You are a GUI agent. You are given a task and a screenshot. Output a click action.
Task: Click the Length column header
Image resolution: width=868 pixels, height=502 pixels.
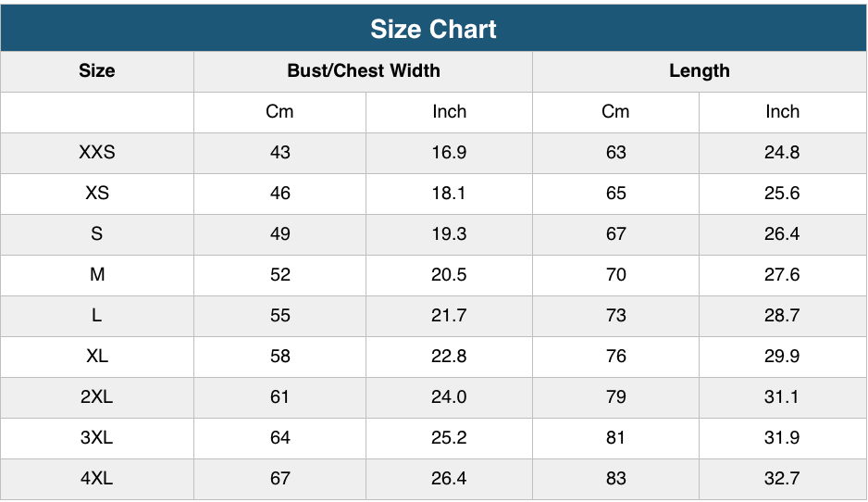click(700, 71)
